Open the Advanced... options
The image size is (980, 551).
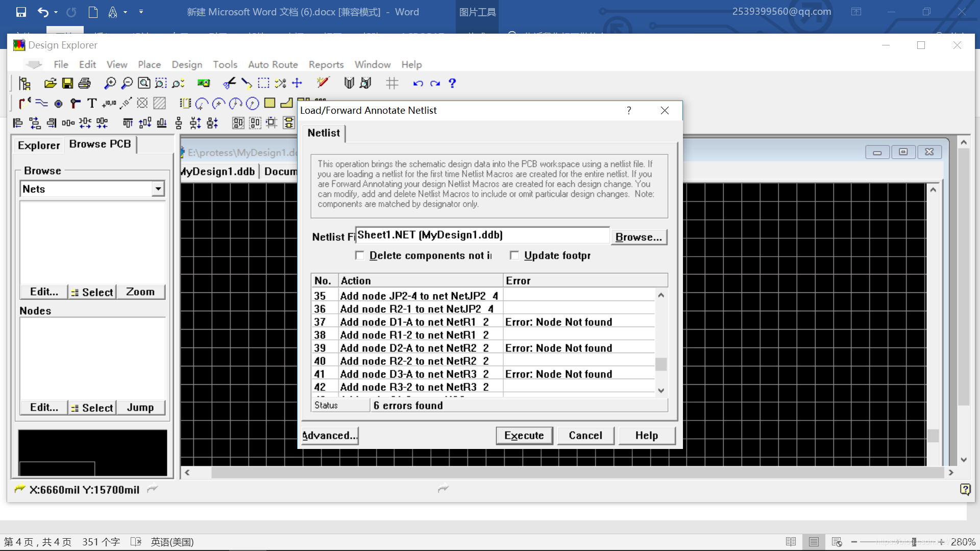click(330, 435)
